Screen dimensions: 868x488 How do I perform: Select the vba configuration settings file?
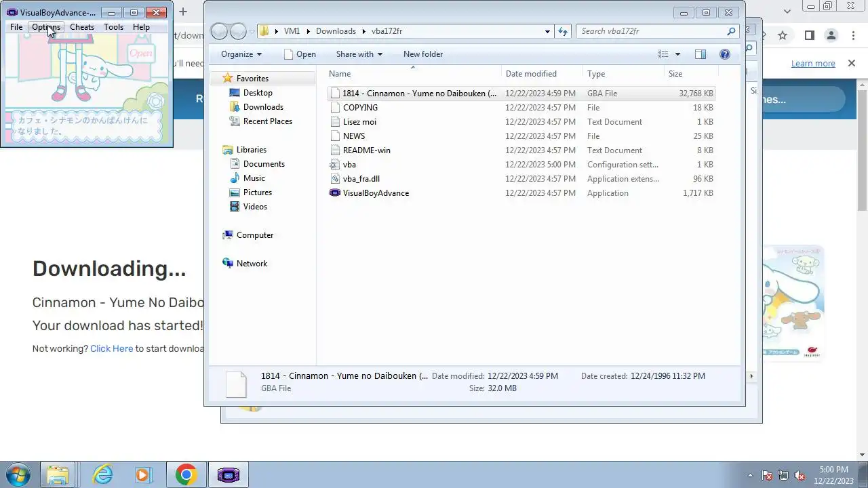point(521,165)
